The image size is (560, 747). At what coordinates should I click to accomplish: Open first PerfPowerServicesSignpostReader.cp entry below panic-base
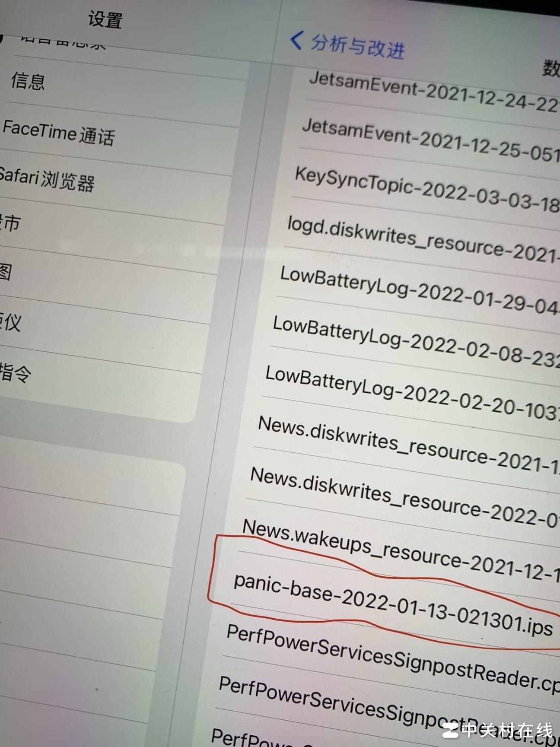pyautogui.click(x=393, y=658)
